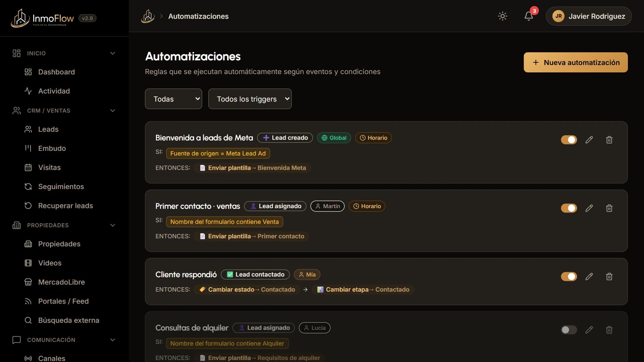Click Horario badge on Bienvenida card
This screenshot has height=362, width=644.
(373, 138)
